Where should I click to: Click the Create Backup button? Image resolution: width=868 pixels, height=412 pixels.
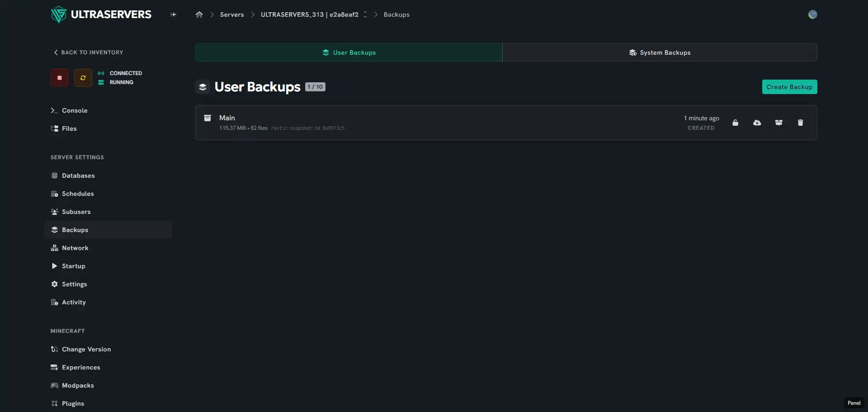pos(789,87)
